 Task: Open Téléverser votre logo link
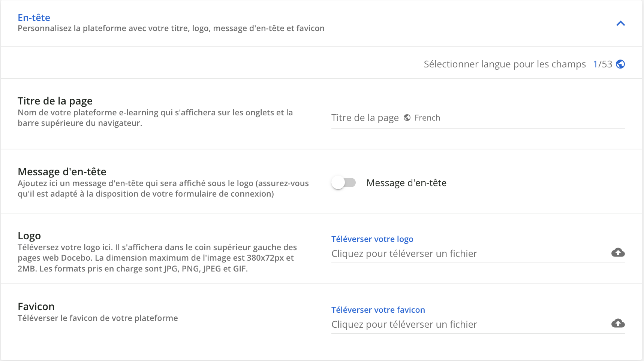pos(372,239)
